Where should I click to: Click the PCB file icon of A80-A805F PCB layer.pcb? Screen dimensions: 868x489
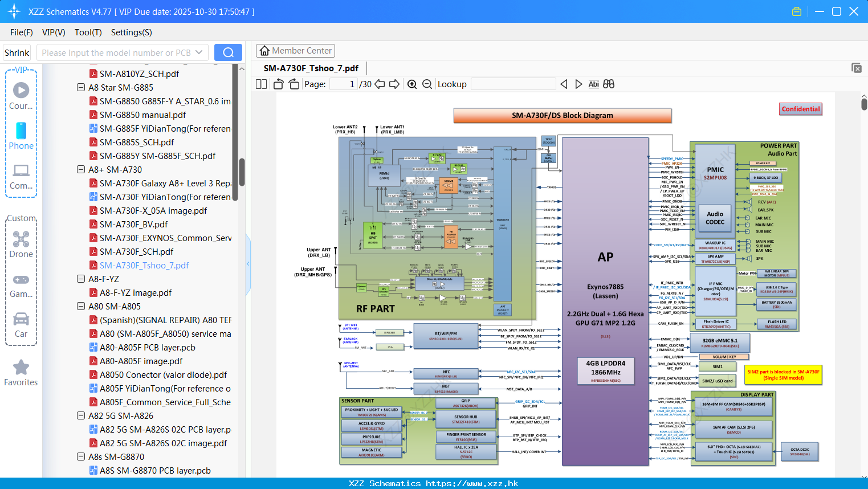[93, 347]
